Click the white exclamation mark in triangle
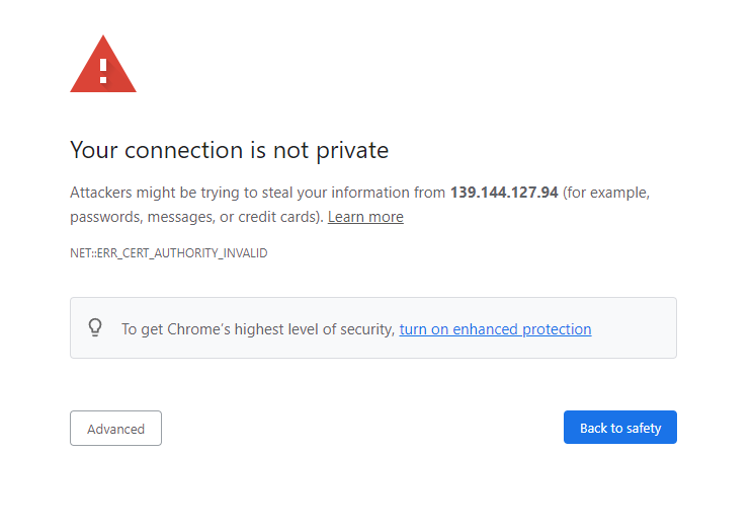Viewport: 754px width, 530px height. 103,71
